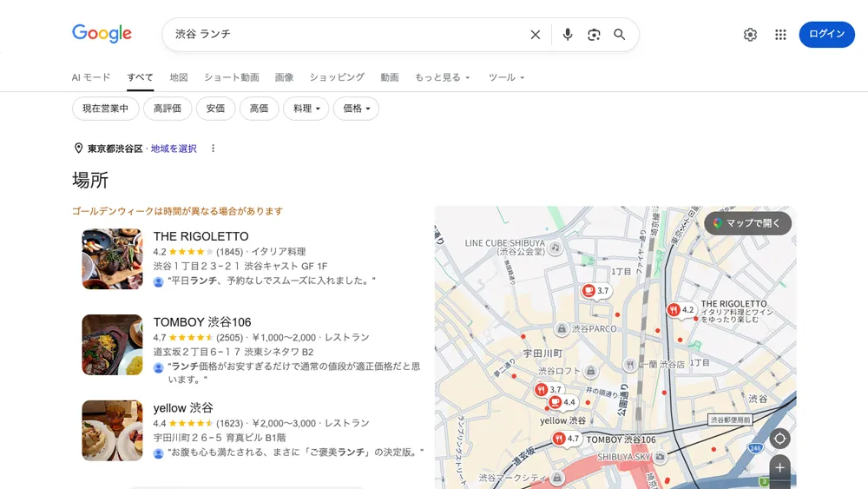Open the TOMBOY 渋谷106 listing title

pyautogui.click(x=202, y=322)
